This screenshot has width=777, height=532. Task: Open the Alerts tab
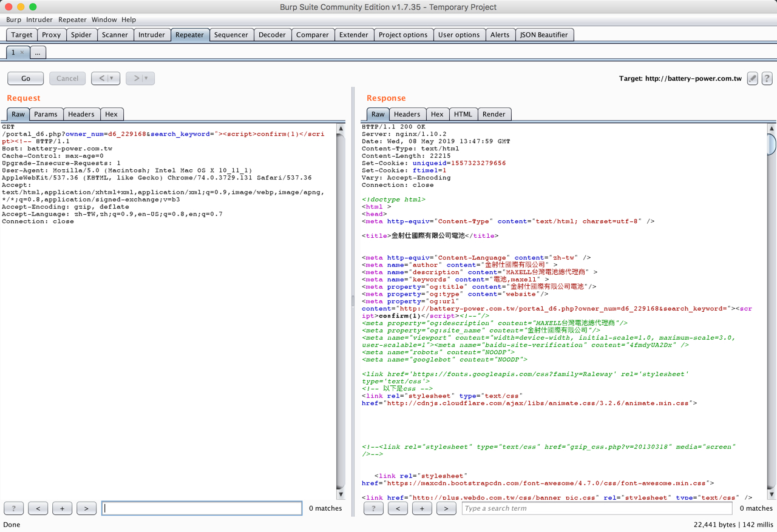pyautogui.click(x=500, y=35)
